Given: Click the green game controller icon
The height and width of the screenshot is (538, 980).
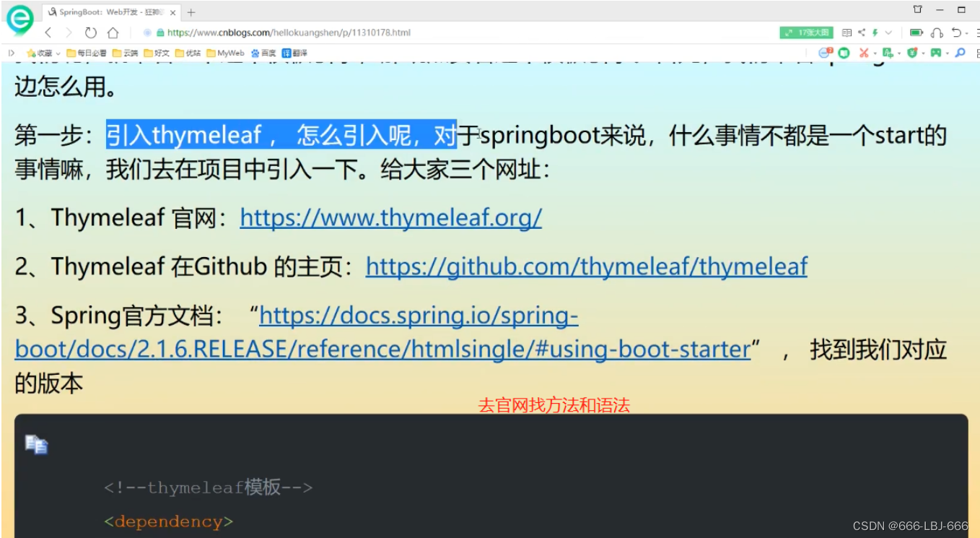Looking at the screenshot, I should click(x=936, y=53).
